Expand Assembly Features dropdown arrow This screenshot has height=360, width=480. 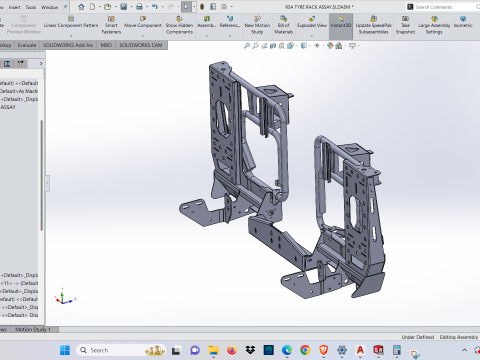pos(207,36)
